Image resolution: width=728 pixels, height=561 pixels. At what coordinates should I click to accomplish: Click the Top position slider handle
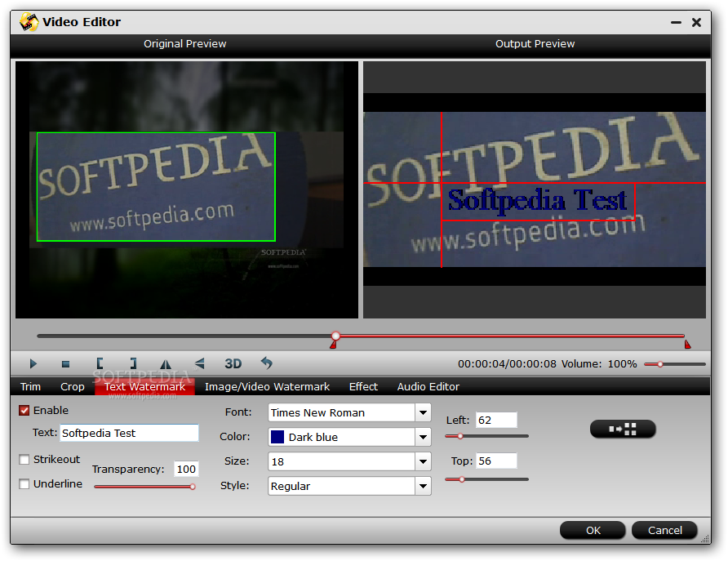click(461, 479)
